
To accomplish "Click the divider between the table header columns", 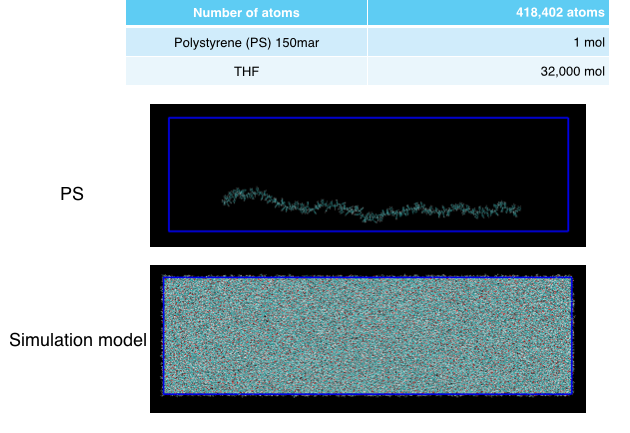I will pos(367,13).
